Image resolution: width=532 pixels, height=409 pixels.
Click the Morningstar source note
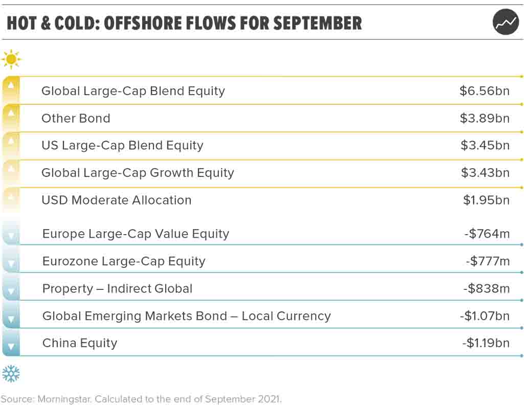tap(141, 399)
